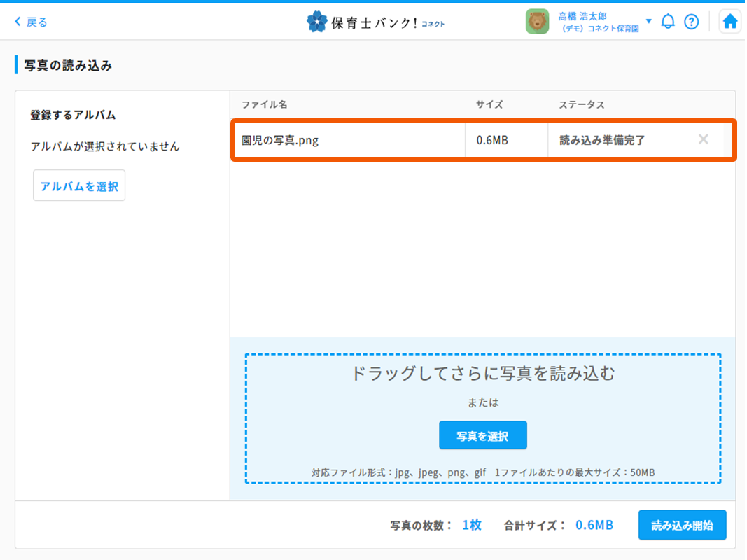Expand the user account dropdown arrow

click(648, 21)
